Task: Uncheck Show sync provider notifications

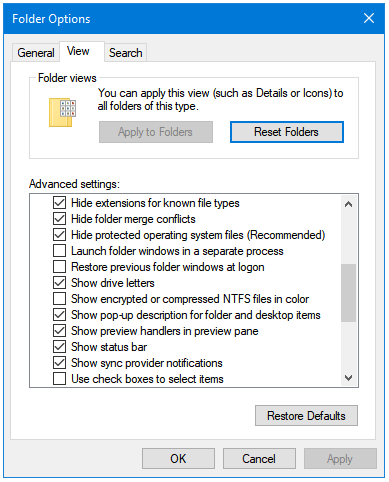Action: [x=59, y=363]
